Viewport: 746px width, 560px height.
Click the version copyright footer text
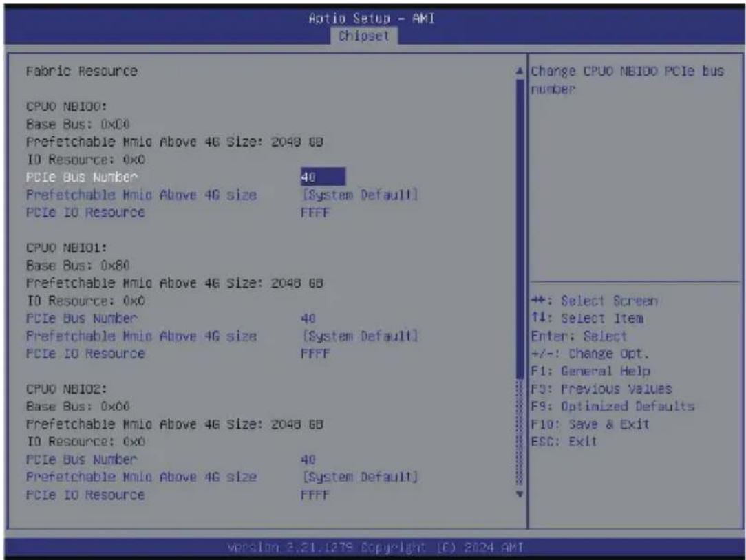point(376,547)
